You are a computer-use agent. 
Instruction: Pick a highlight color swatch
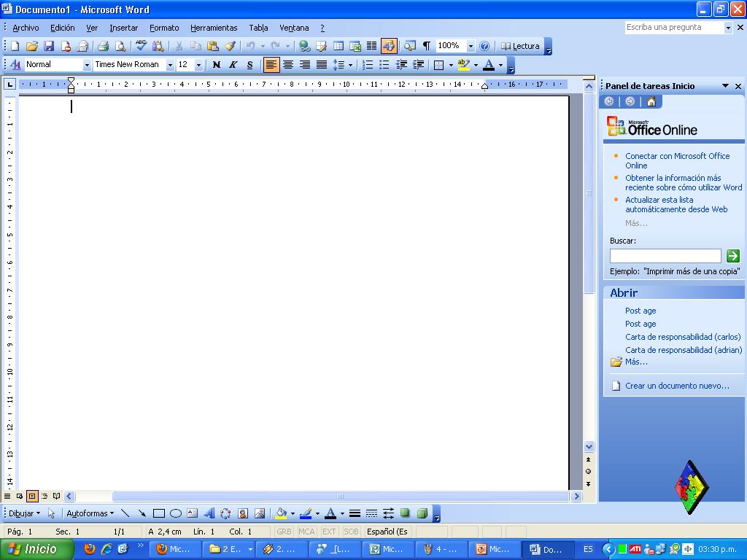(x=465, y=64)
